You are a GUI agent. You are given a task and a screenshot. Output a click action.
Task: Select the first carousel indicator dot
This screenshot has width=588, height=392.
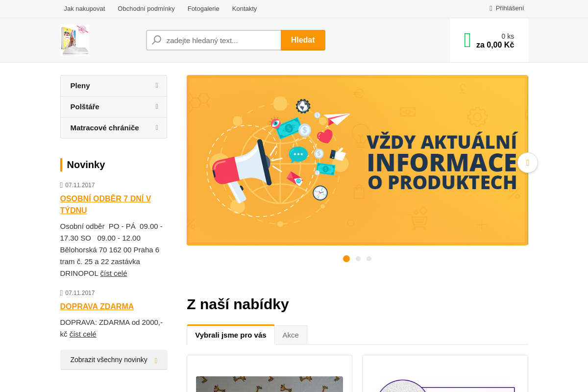(346, 258)
